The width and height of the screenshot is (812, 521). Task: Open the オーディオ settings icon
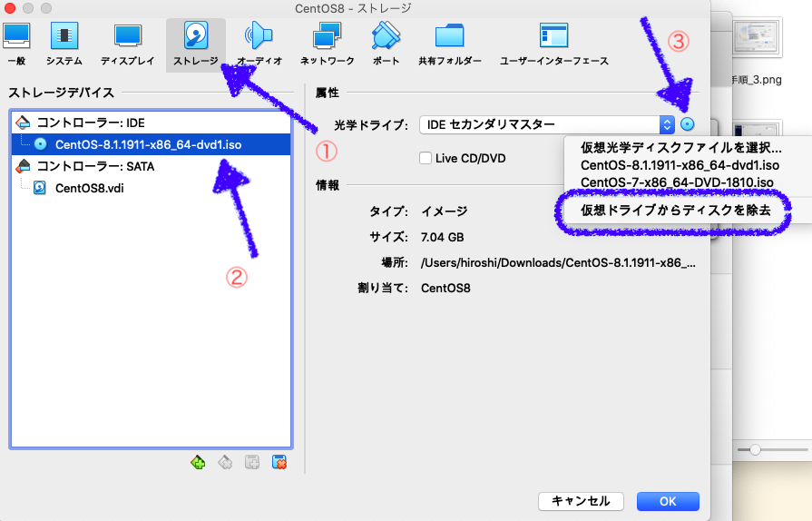click(259, 44)
